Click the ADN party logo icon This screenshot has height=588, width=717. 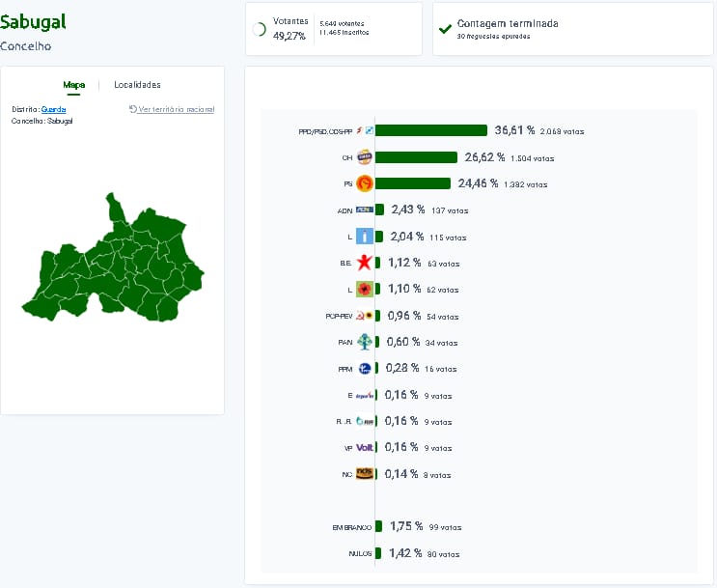[365, 210]
